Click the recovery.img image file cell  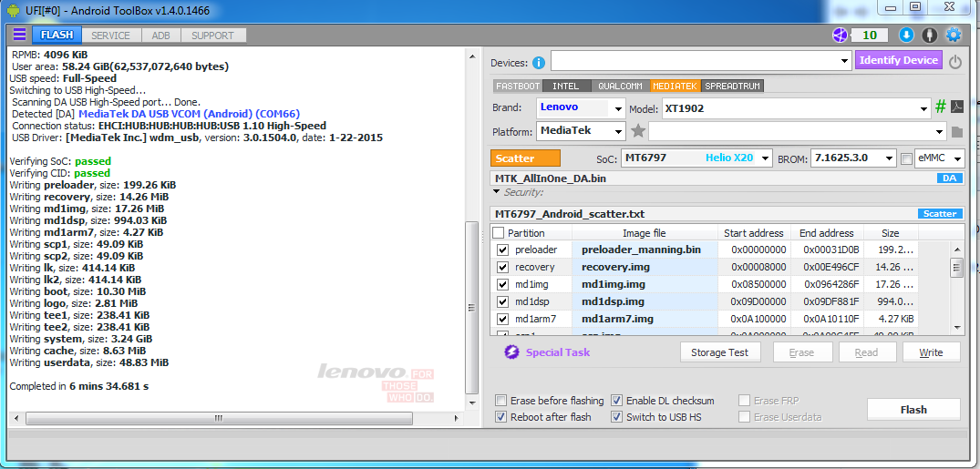645,268
